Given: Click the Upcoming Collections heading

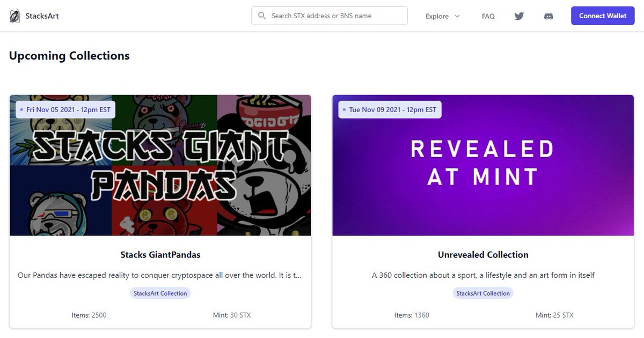Looking at the screenshot, I should point(69,55).
